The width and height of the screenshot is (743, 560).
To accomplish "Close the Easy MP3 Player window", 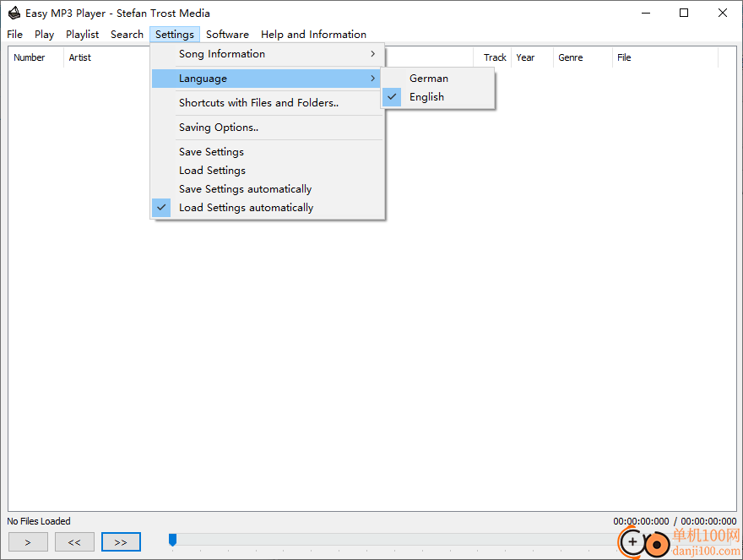I will click(722, 13).
